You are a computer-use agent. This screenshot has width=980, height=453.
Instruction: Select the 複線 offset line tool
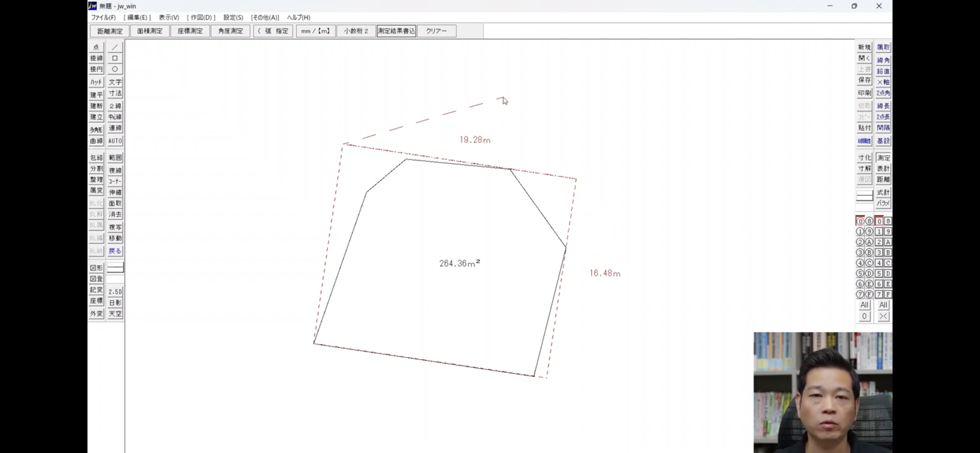(115, 170)
